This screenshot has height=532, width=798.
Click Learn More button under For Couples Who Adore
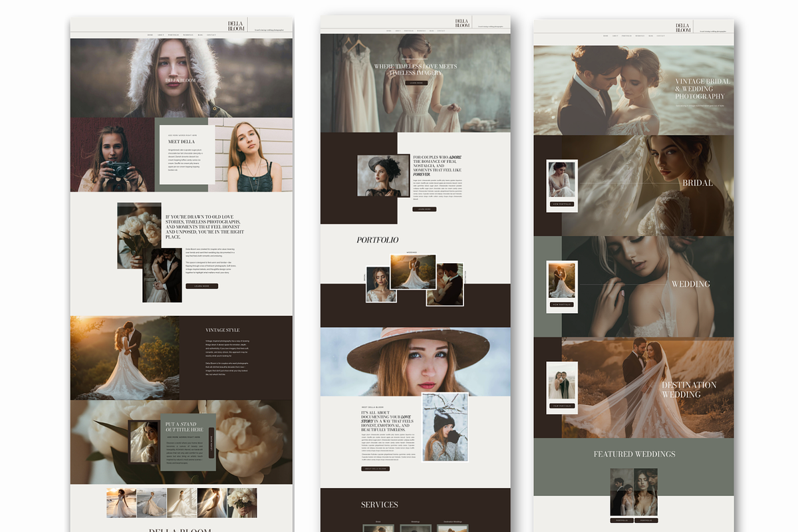click(x=424, y=209)
